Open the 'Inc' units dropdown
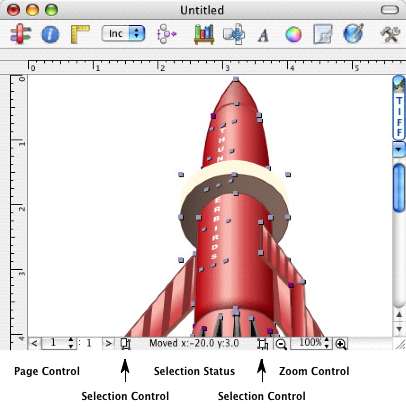Viewport: 406px width, 408px height. (x=123, y=33)
